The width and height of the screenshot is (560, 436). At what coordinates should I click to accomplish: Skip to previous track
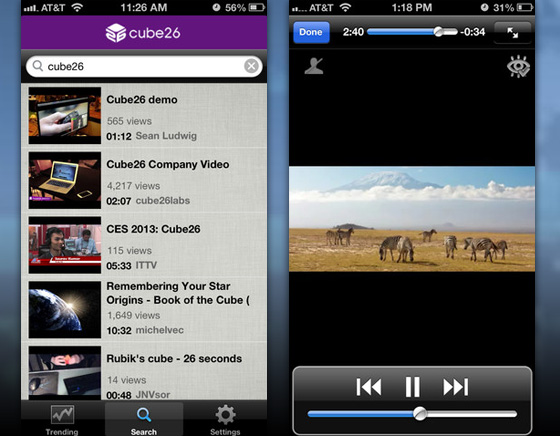(x=369, y=387)
